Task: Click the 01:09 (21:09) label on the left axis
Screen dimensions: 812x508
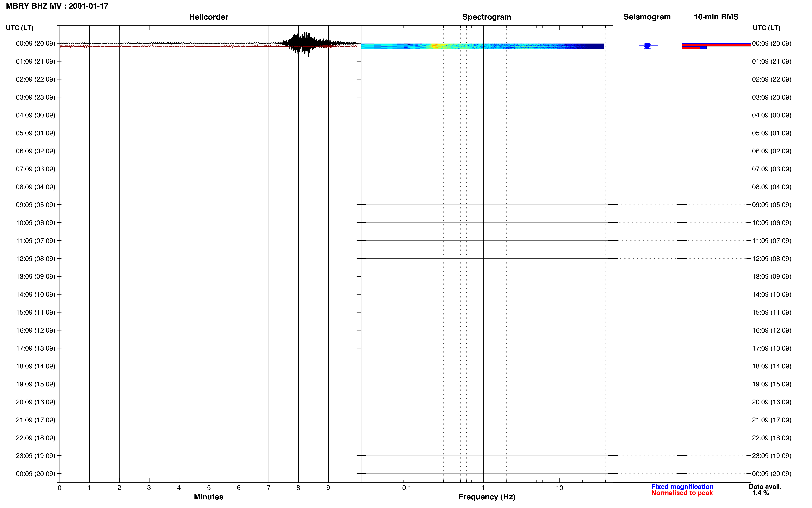Action: (x=36, y=61)
